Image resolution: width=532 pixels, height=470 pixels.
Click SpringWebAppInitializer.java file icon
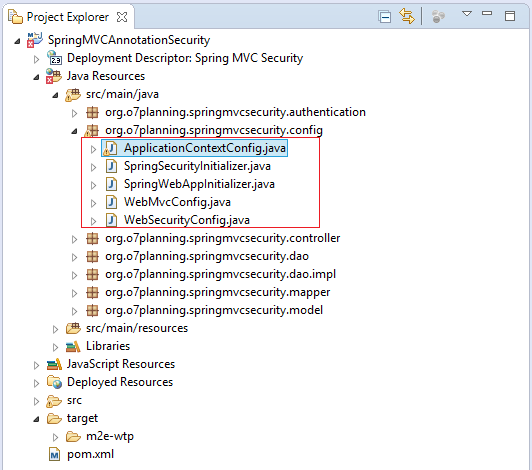click(111, 184)
